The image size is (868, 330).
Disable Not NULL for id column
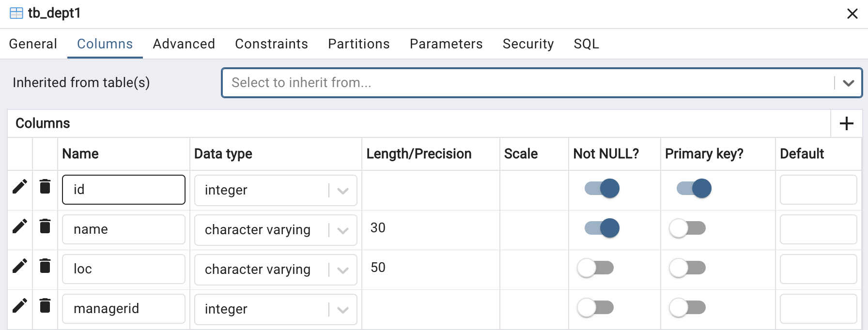pyautogui.click(x=602, y=188)
